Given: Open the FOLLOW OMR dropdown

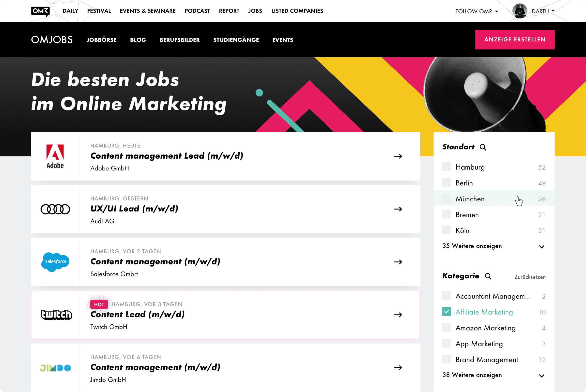Looking at the screenshot, I should pos(477,11).
